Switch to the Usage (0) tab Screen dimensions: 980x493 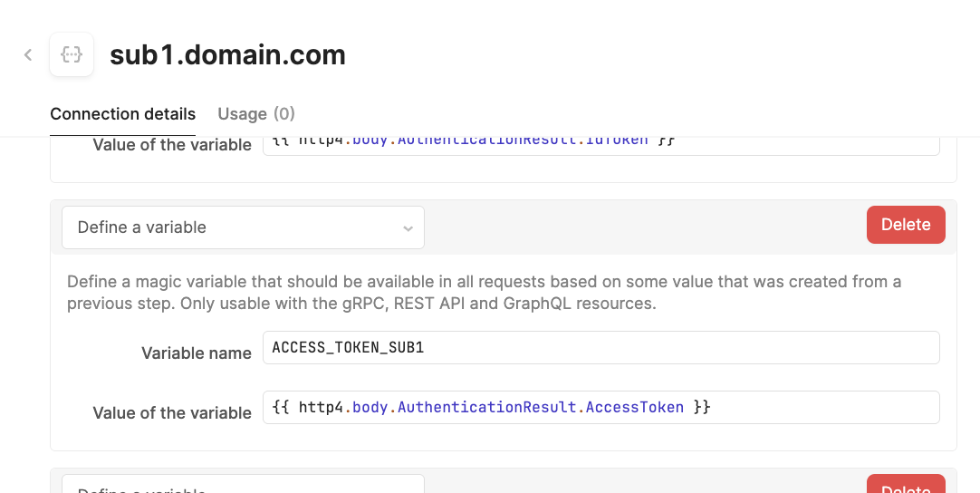[x=256, y=114]
